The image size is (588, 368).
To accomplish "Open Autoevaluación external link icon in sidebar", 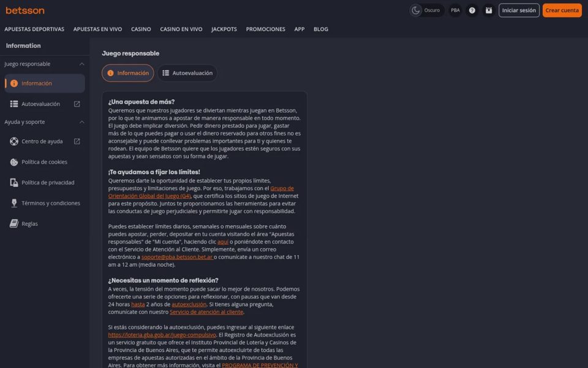I will coord(77,104).
